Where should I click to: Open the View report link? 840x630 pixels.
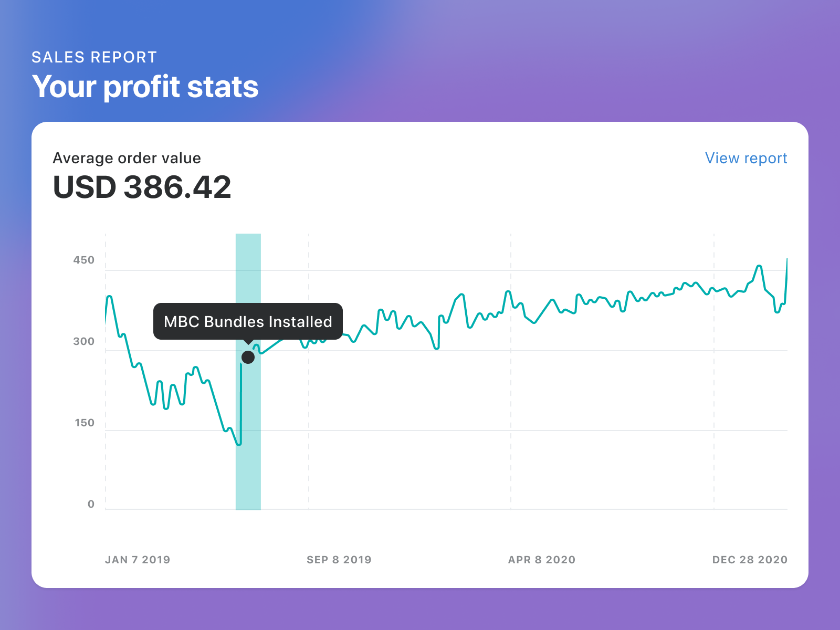tap(745, 158)
